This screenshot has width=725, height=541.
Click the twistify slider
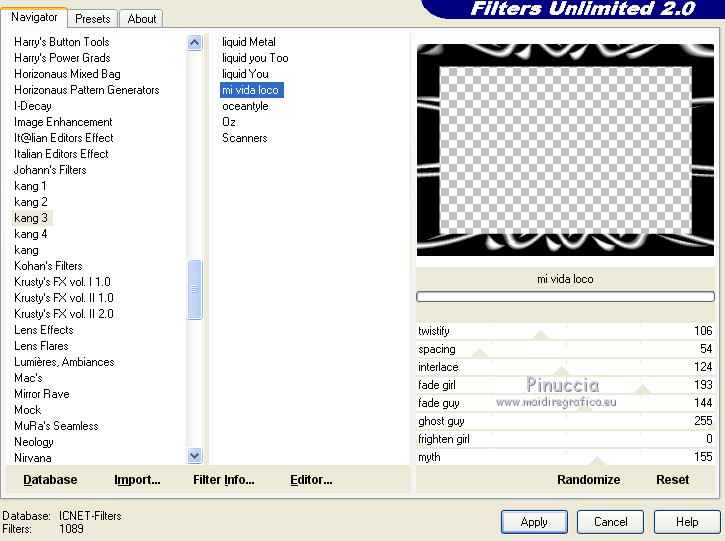click(565, 331)
